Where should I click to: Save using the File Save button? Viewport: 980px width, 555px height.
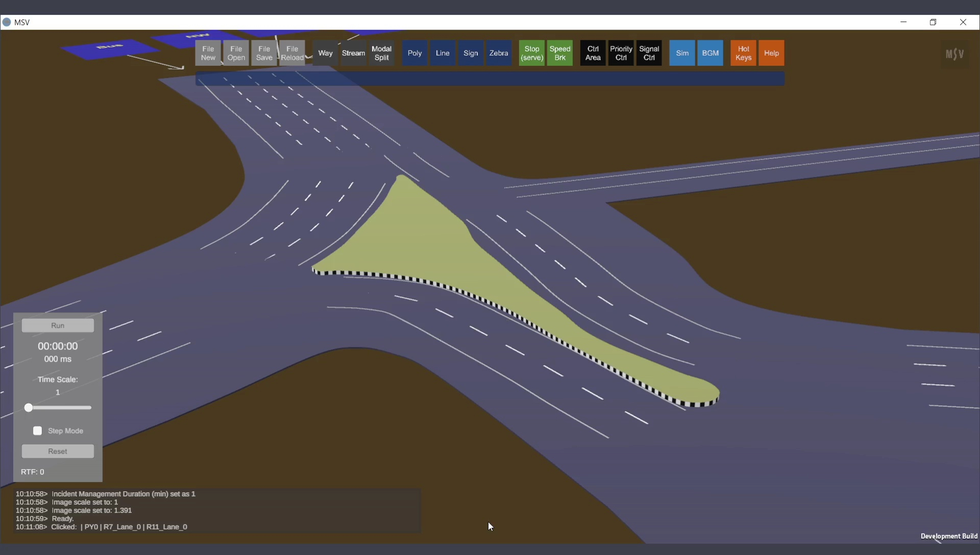[x=264, y=53]
